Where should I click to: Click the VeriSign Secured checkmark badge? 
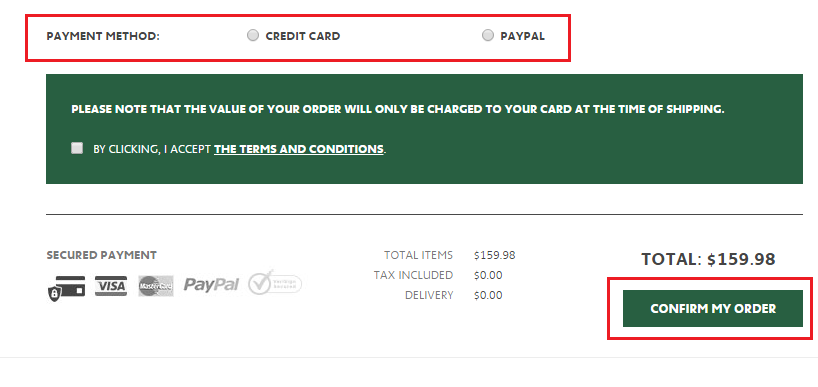pos(275,283)
